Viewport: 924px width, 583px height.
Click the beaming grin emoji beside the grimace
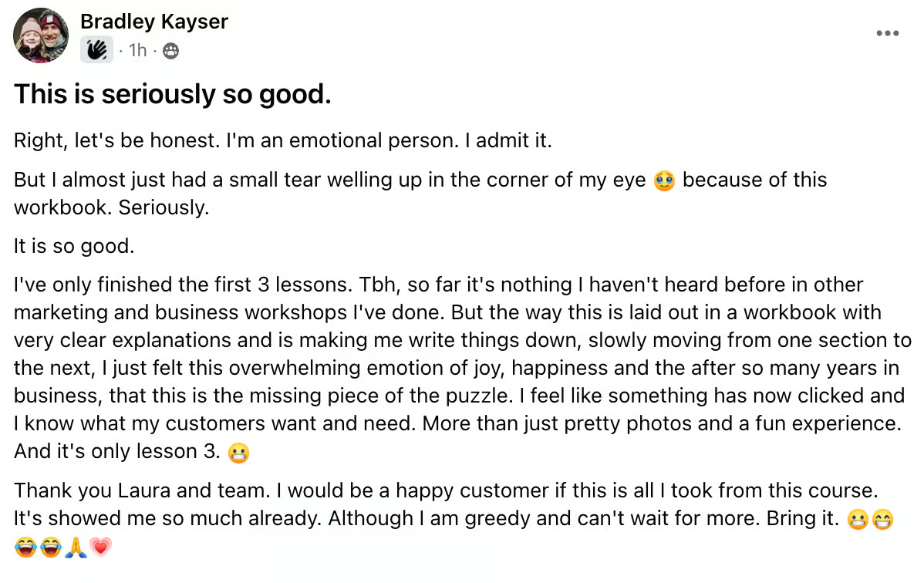point(882,519)
